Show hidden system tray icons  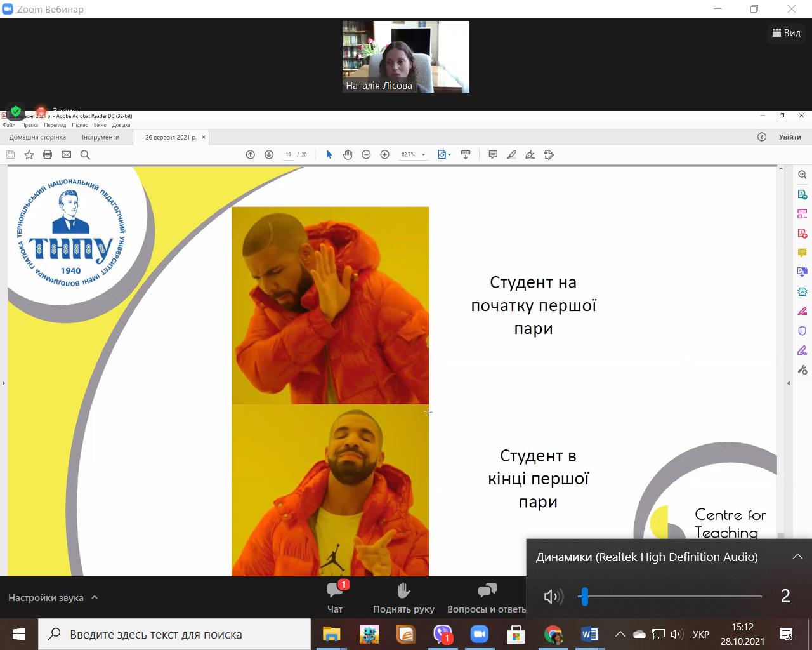(x=620, y=634)
